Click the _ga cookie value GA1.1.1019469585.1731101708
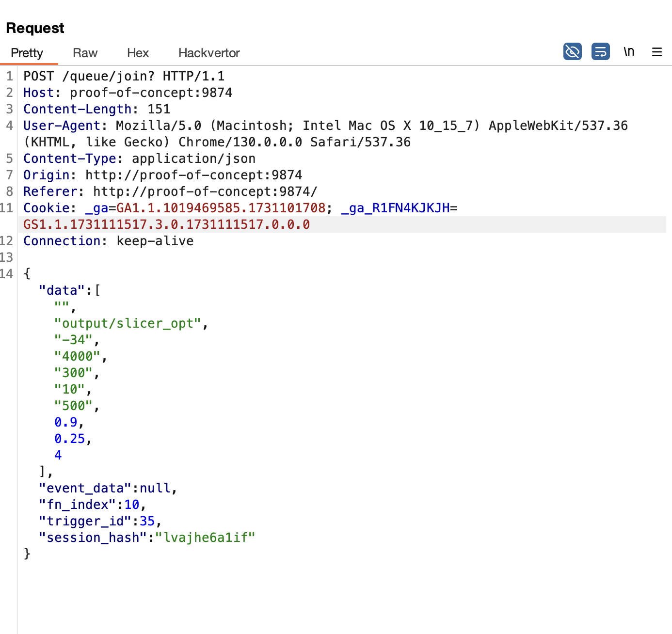 (x=221, y=208)
